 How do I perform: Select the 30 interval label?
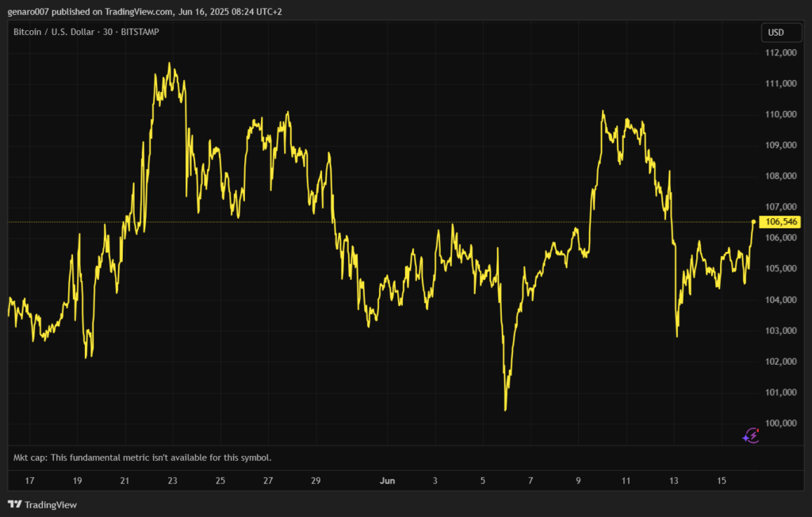pos(105,32)
